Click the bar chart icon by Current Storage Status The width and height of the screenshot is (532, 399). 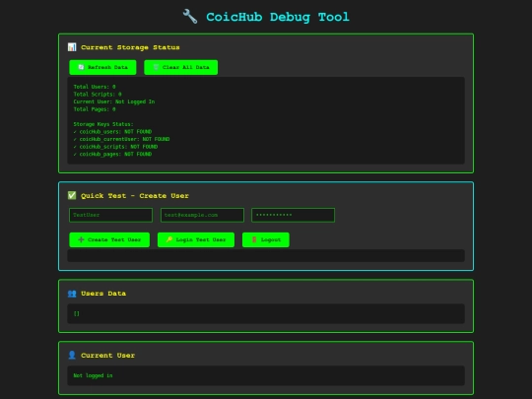click(x=72, y=47)
